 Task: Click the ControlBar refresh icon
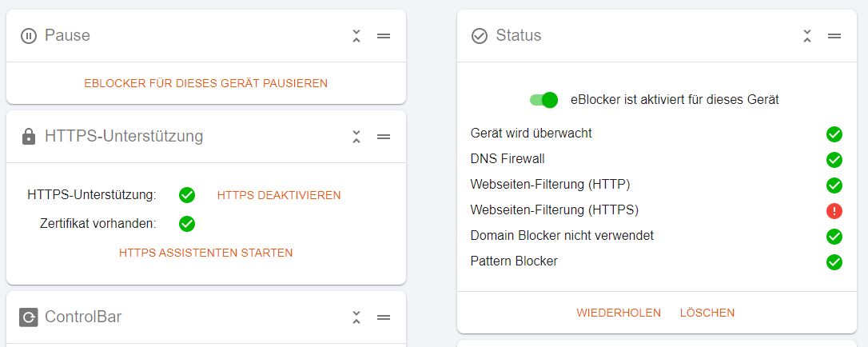point(28,317)
